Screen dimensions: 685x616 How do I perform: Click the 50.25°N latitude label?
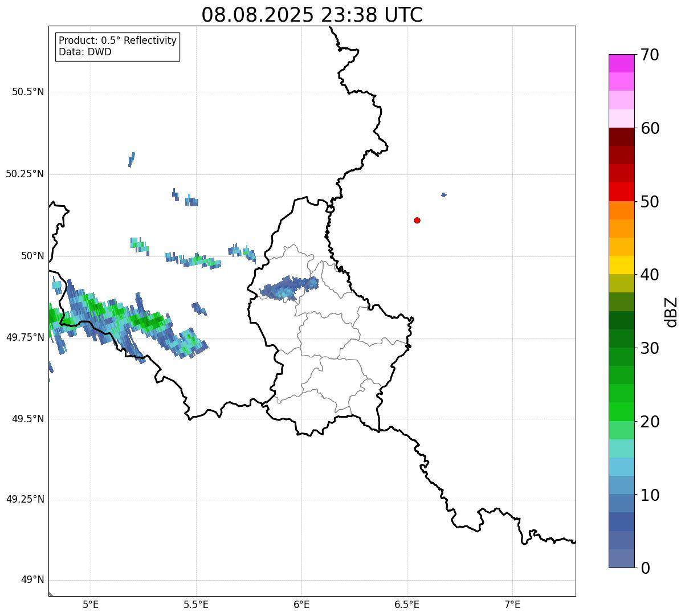[25, 174]
